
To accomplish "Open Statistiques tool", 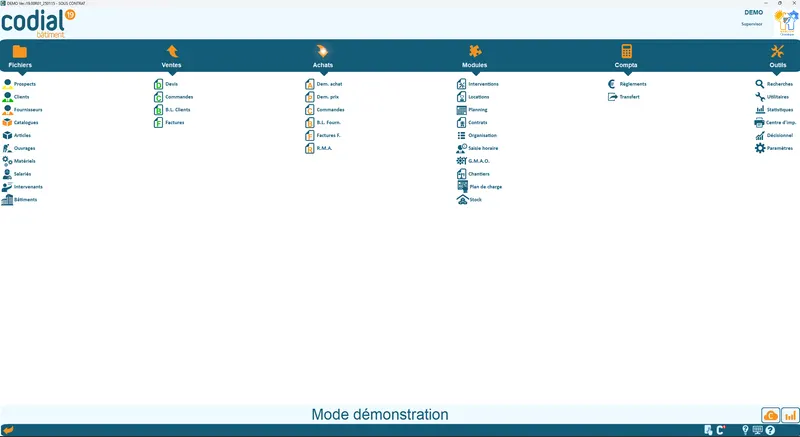I will point(774,110).
